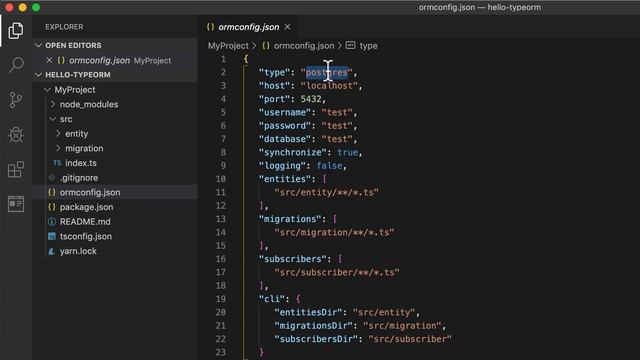
Task: Close ormconfig.json in Open Editors list
Action: click(49, 60)
